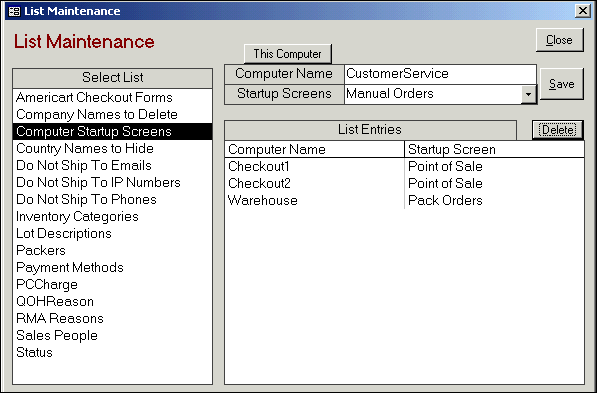This screenshot has height=393, width=597.
Task: Close the window with the title bar X
Action: pos(583,11)
